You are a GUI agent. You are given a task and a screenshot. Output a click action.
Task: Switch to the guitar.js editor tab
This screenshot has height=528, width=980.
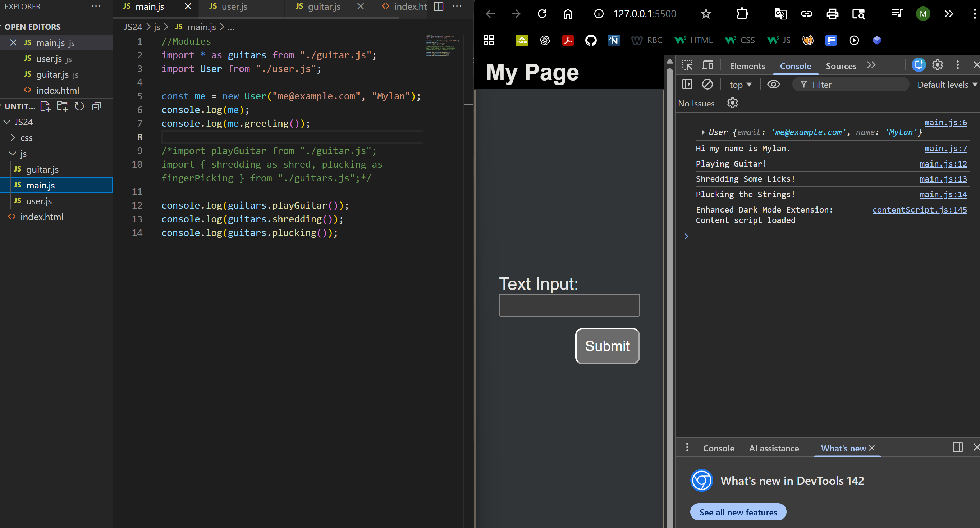(323, 6)
